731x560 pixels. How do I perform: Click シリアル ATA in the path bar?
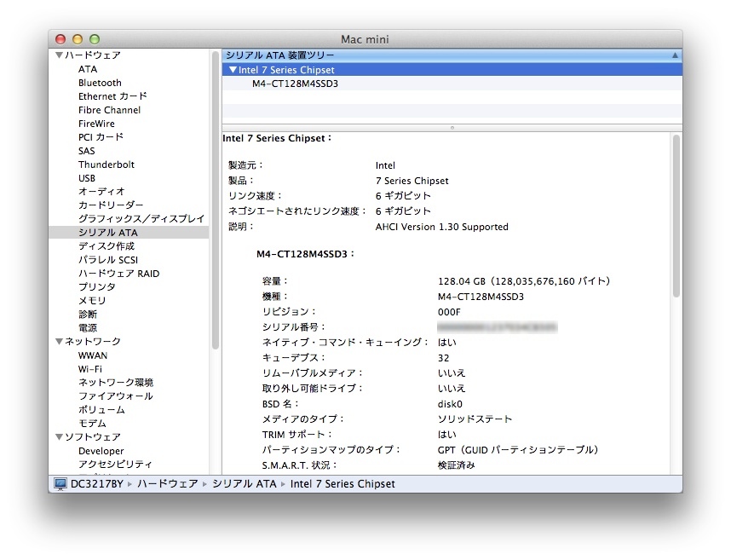245,484
